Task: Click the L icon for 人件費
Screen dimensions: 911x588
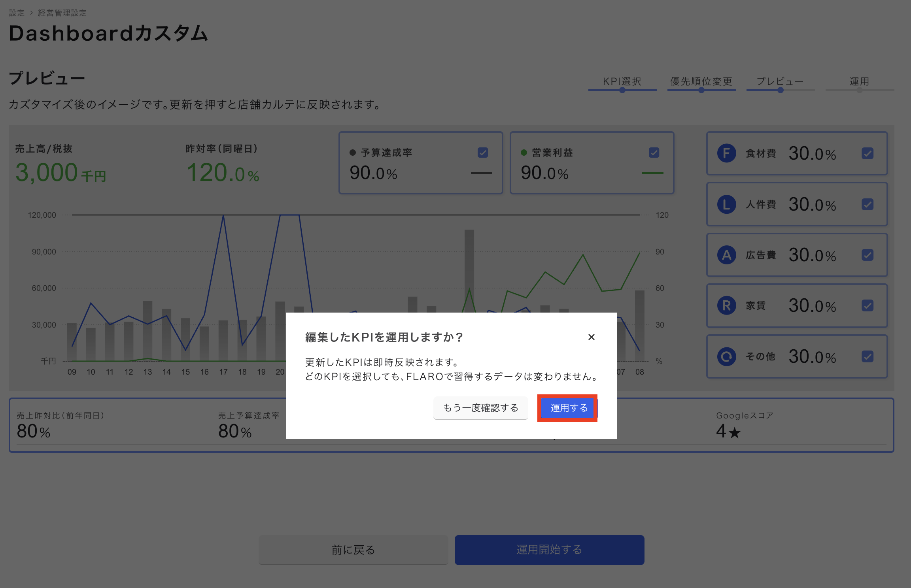Action: coord(726,204)
